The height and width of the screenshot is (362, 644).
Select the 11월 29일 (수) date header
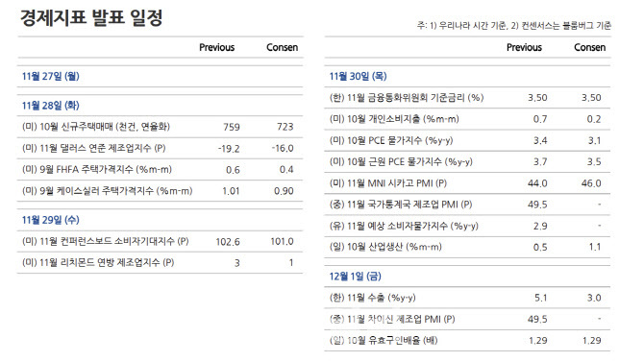(51, 220)
